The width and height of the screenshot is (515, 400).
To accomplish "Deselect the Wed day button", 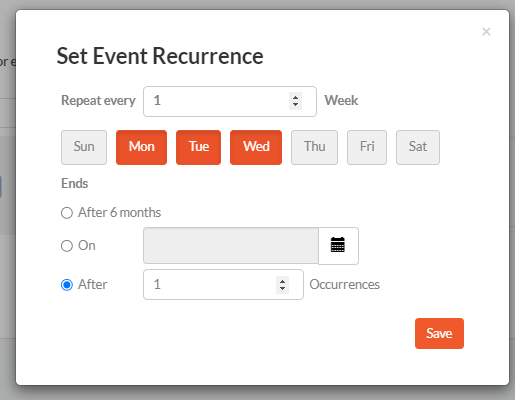I will tap(256, 147).
